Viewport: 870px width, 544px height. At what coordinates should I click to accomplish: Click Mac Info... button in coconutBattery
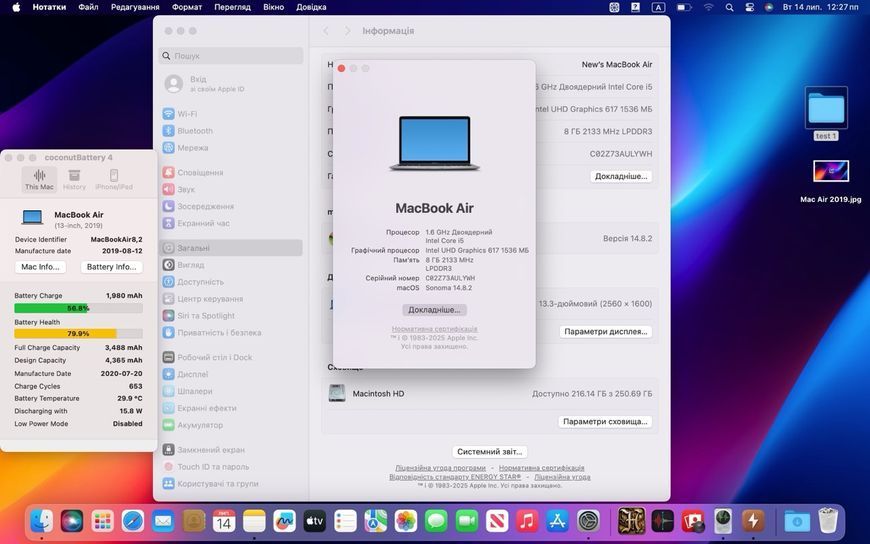pos(40,267)
